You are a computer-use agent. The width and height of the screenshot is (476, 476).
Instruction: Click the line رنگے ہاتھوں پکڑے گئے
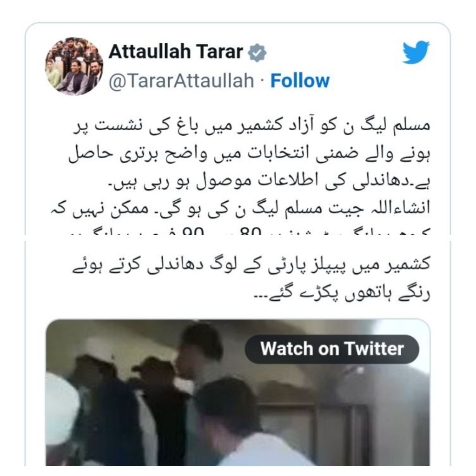click(x=342, y=293)
